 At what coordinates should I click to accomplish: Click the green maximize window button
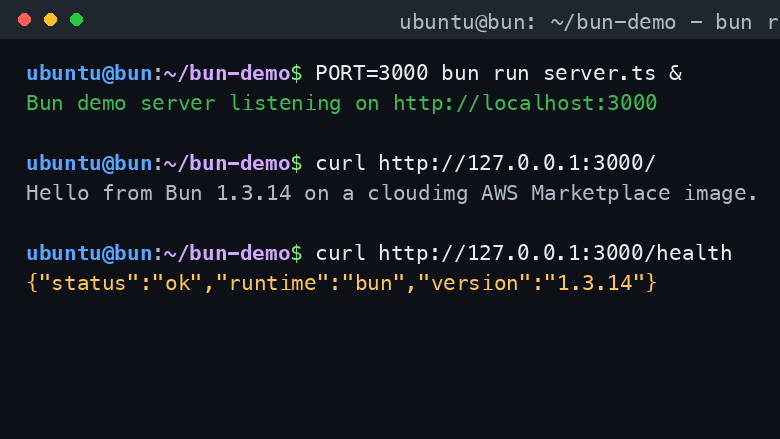click(77, 20)
